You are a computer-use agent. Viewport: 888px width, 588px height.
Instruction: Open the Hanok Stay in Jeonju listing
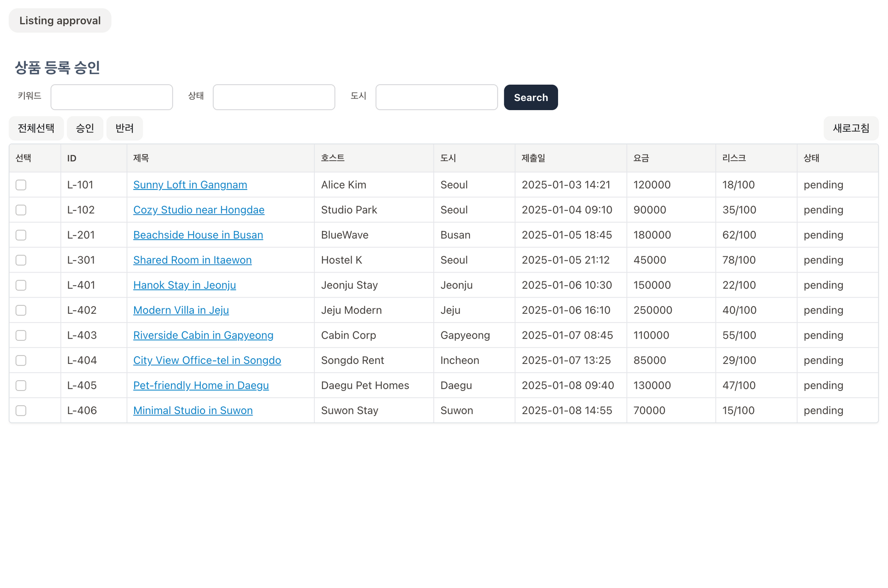[x=184, y=285]
